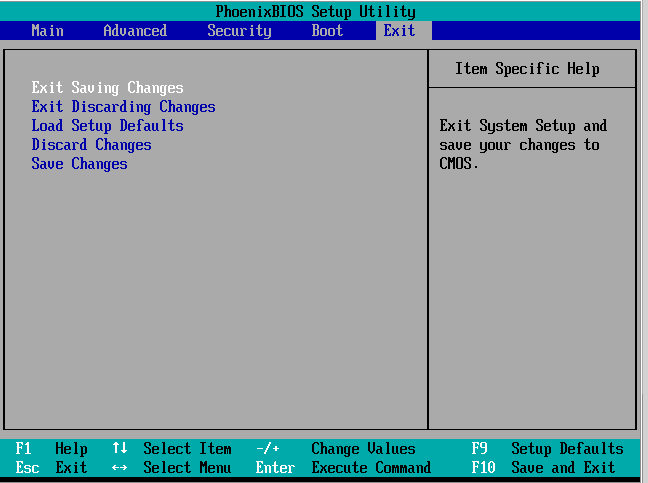648x483 pixels.
Task: Open the Security menu tab
Action: (239, 31)
